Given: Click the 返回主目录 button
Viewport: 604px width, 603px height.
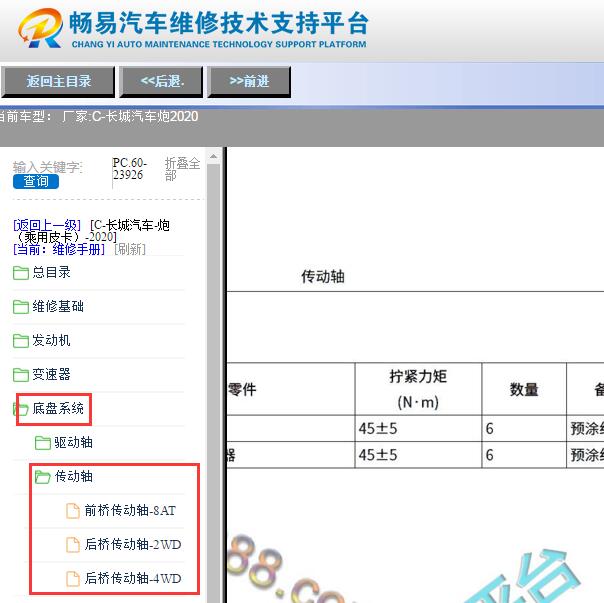Looking at the screenshot, I should pos(58,82).
